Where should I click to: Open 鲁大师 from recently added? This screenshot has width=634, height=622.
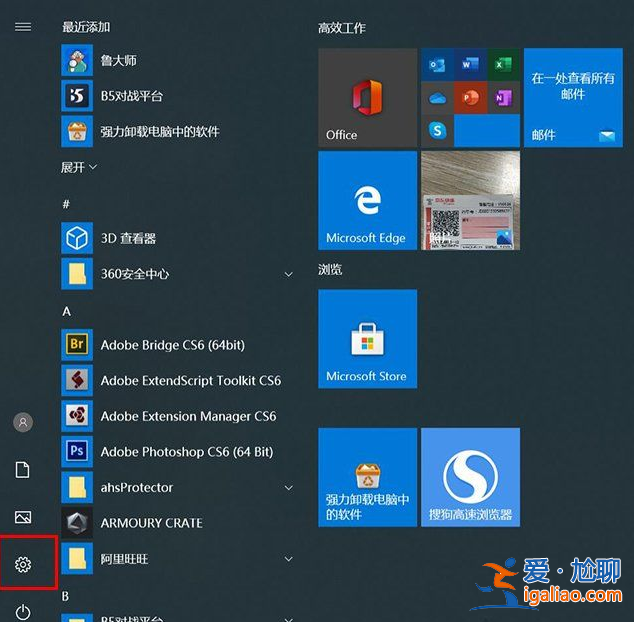(x=120, y=61)
